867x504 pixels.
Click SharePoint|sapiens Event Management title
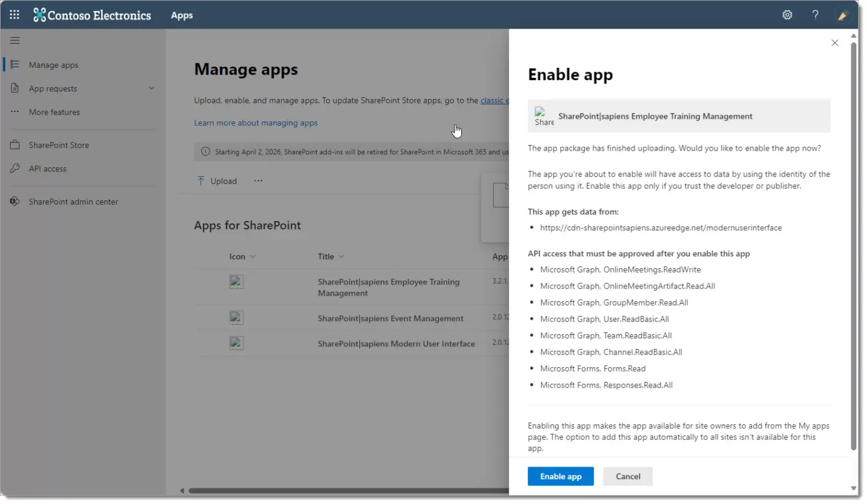click(x=391, y=318)
